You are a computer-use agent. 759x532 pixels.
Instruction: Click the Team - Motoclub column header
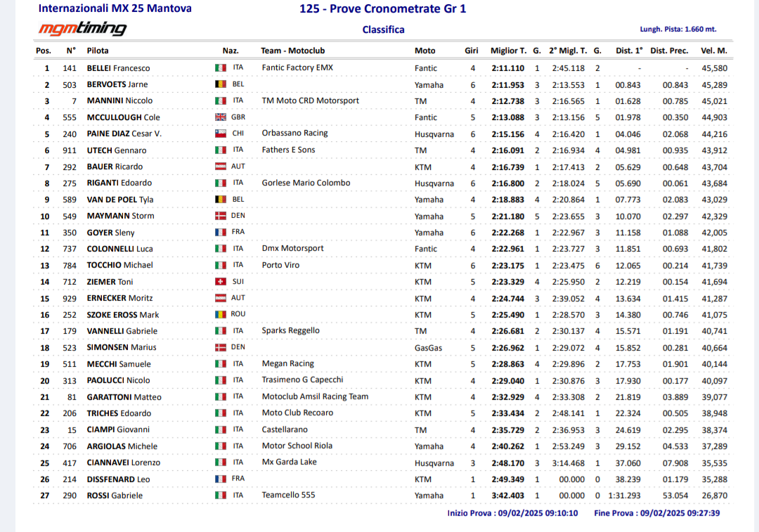pos(292,51)
